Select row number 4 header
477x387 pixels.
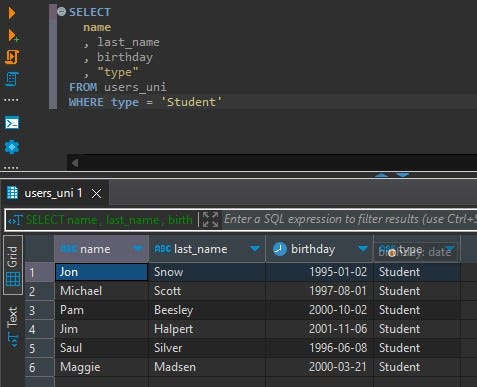click(40, 329)
